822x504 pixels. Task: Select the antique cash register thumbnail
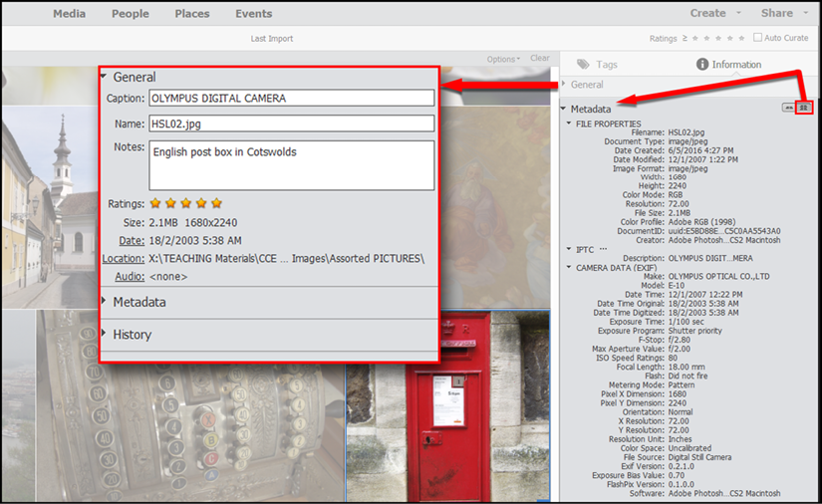190,406
